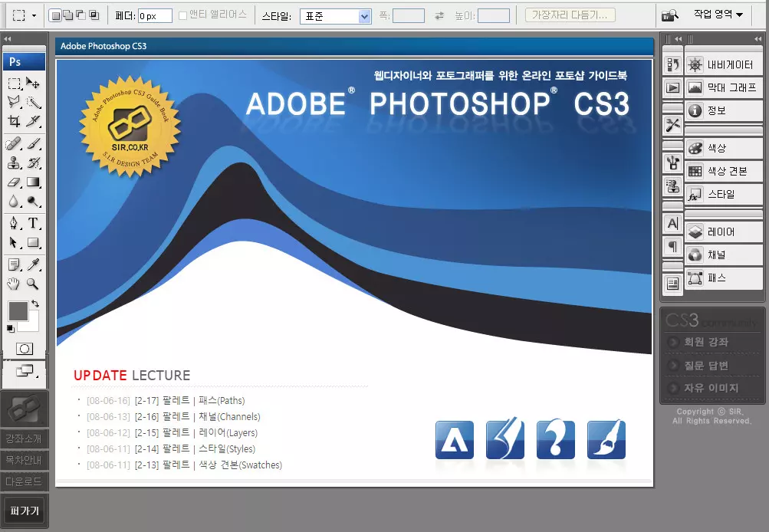Open the 스타일 dropdown showing 표준

pyautogui.click(x=336, y=16)
